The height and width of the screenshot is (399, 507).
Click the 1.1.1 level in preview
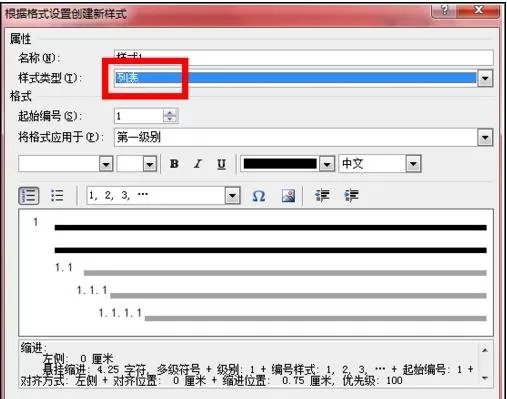92,290
